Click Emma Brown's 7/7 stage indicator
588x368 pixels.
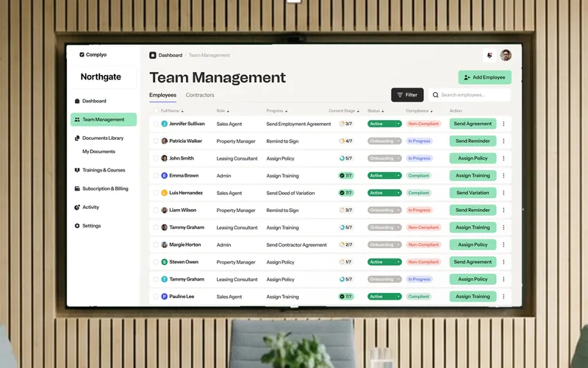[345, 175]
